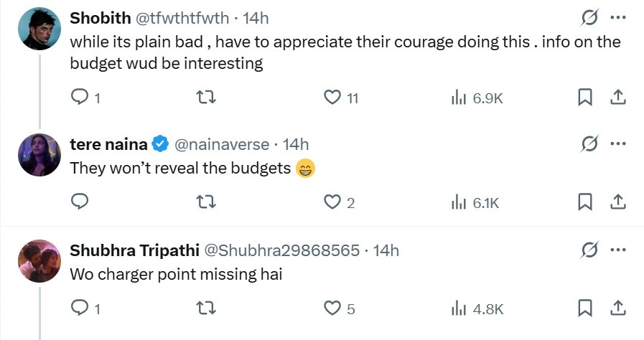Open Shubhra Tripathi's profile picture
Viewport: 644px width, 340px height.
click(x=39, y=260)
